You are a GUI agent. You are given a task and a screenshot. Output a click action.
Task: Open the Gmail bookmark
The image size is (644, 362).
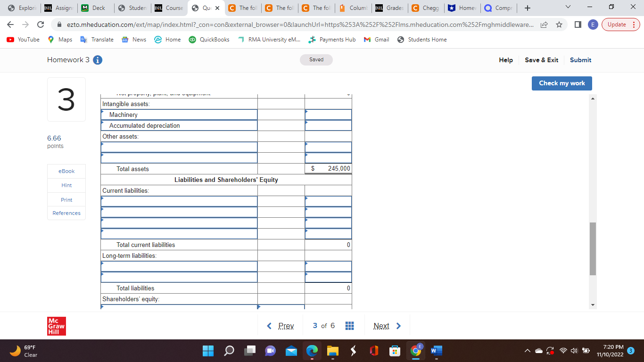click(x=377, y=40)
